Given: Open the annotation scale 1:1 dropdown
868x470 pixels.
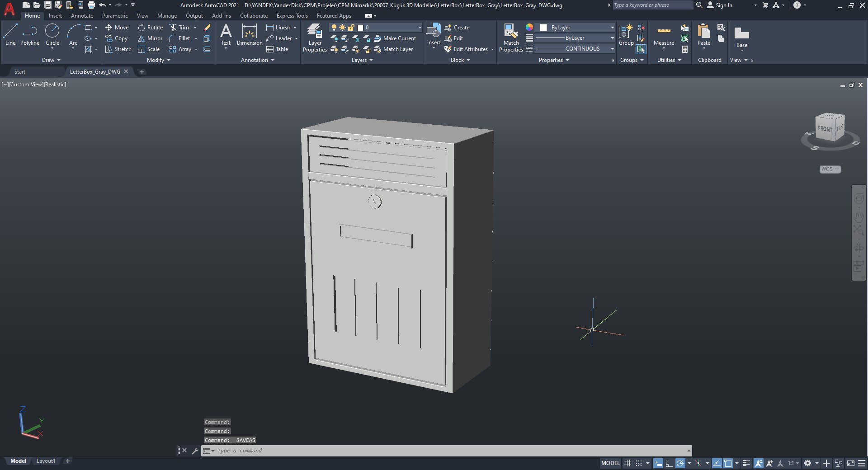Looking at the screenshot, I should point(793,463).
